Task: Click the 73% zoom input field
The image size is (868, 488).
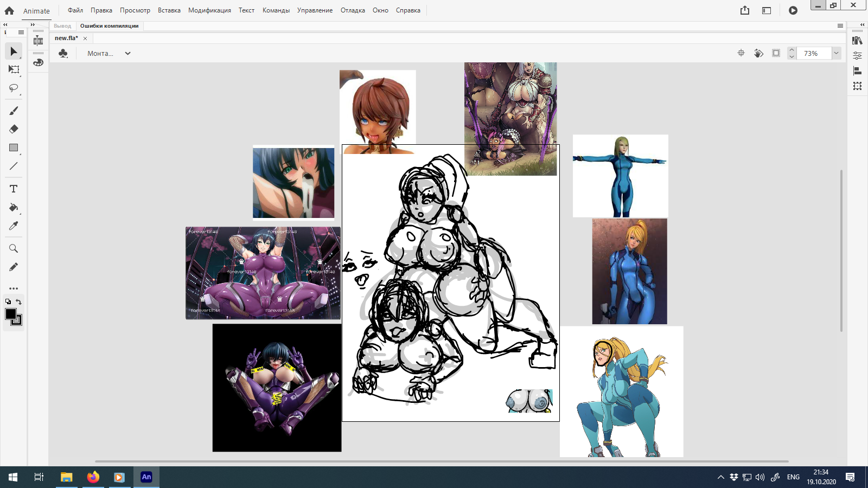Action: coord(814,53)
